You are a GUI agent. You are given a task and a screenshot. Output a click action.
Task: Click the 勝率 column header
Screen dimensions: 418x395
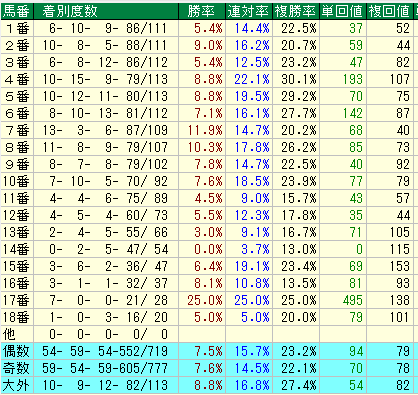[x=202, y=11]
